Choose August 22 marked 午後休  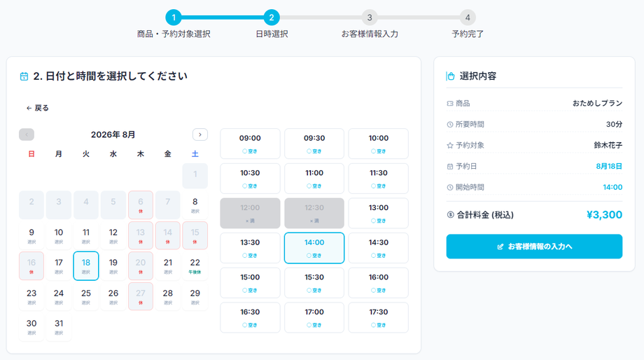pyautogui.click(x=195, y=266)
